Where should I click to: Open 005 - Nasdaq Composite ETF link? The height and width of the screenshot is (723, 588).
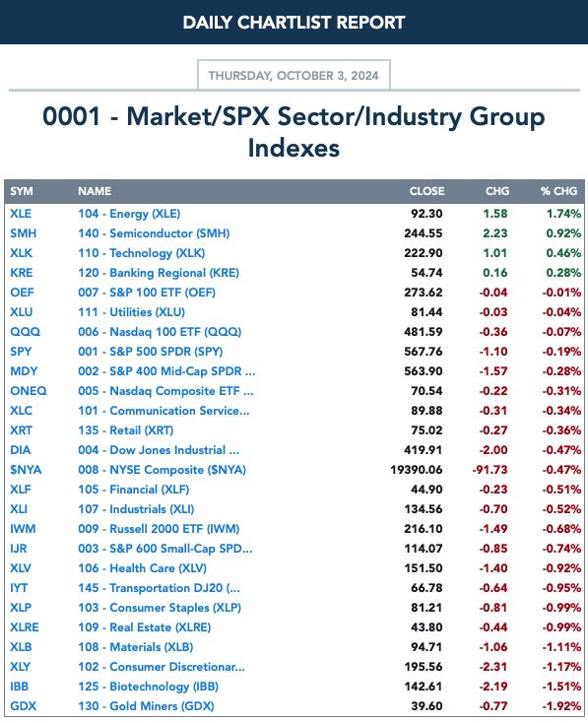pos(165,391)
